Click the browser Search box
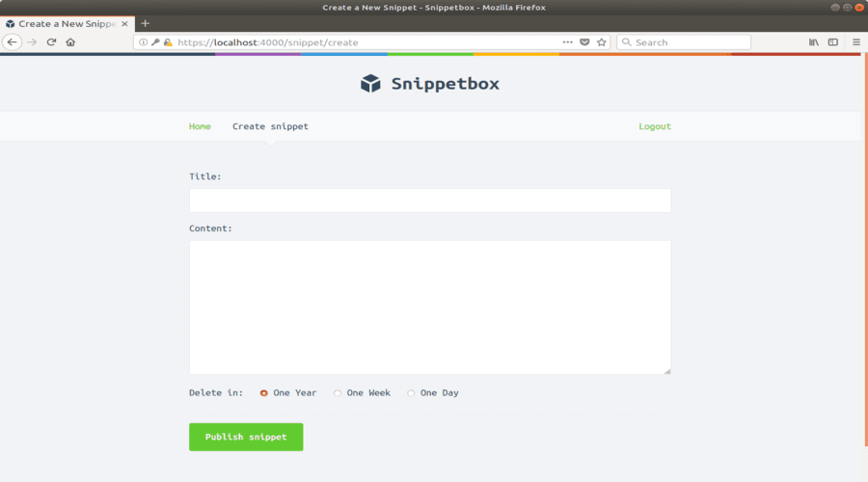 (684, 42)
